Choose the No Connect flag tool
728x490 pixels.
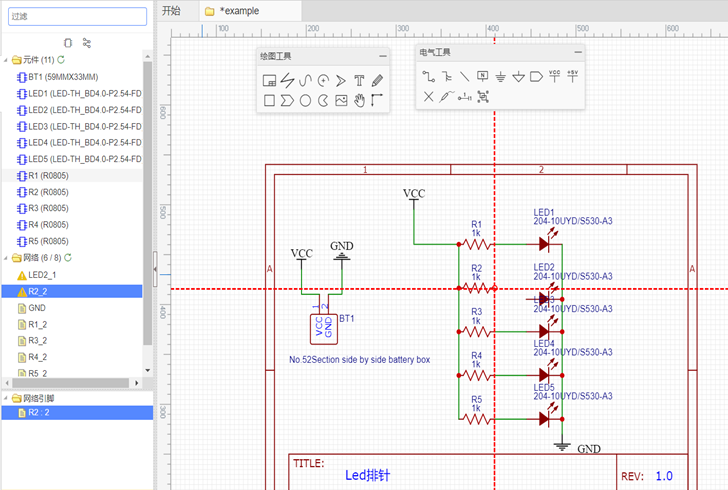pos(428,97)
